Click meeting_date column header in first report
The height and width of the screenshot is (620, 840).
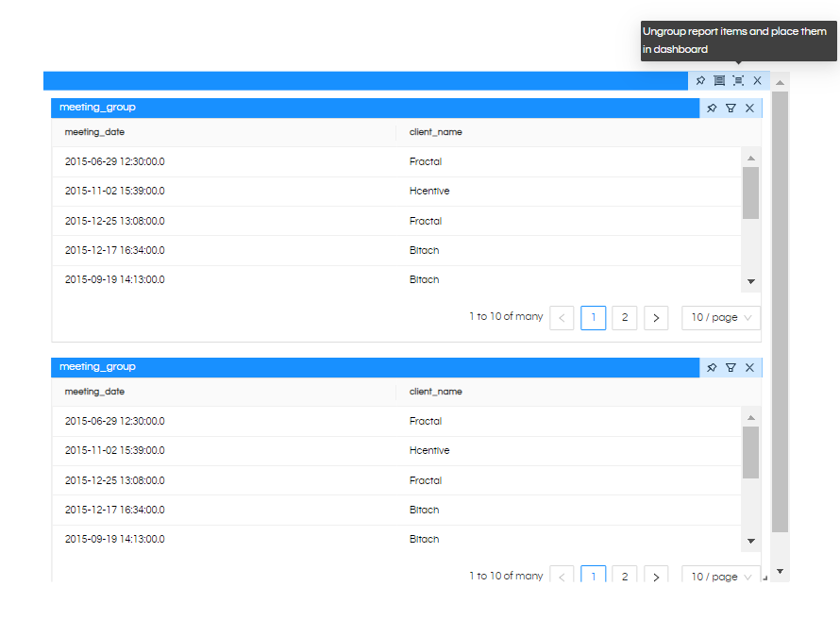pos(94,132)
